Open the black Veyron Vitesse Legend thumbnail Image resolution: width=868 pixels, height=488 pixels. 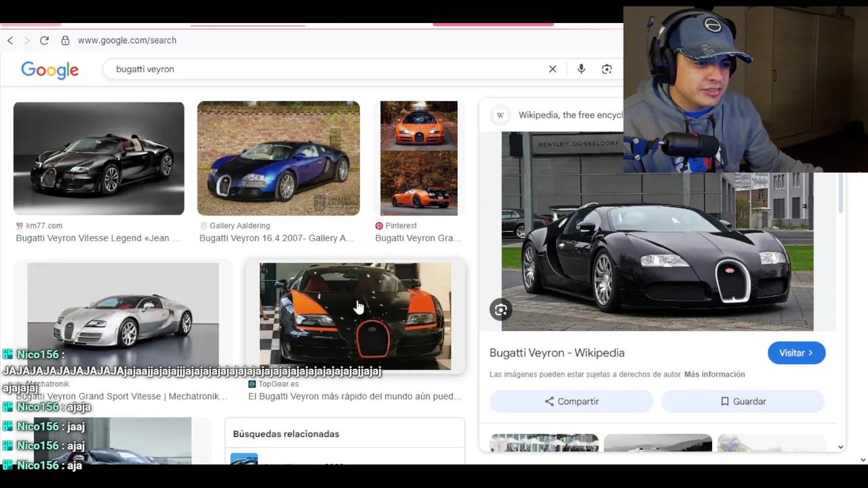[x=99, y=159]
